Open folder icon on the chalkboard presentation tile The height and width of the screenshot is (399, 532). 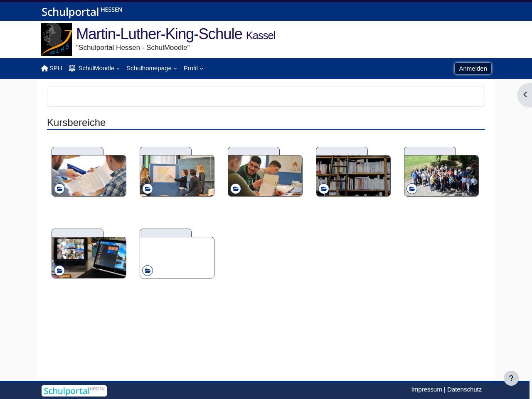click(x=148, y=189)
